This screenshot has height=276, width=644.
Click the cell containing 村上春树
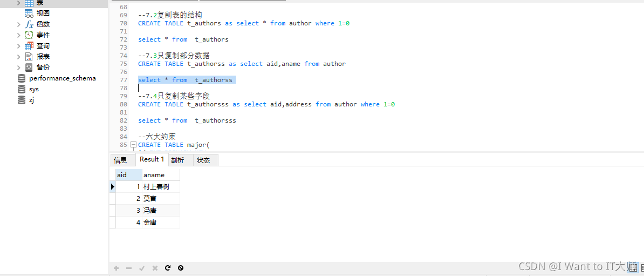point(161,187)
